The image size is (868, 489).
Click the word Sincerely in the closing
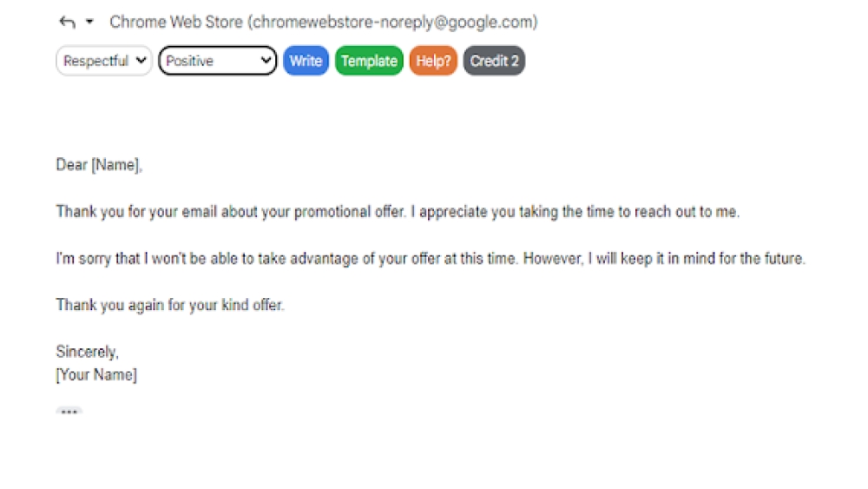(87, 353)
